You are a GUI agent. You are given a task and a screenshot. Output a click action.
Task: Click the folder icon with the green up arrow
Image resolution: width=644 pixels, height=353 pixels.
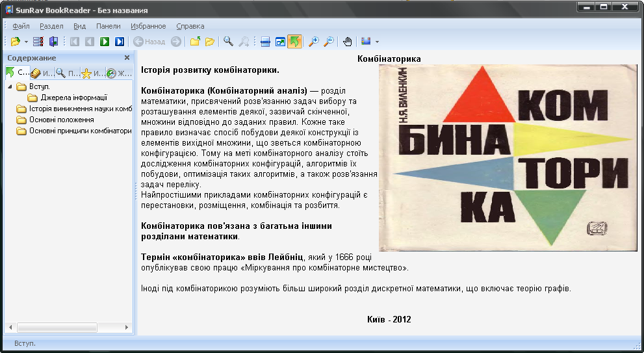pyautogui.click(x=195, y=42)
